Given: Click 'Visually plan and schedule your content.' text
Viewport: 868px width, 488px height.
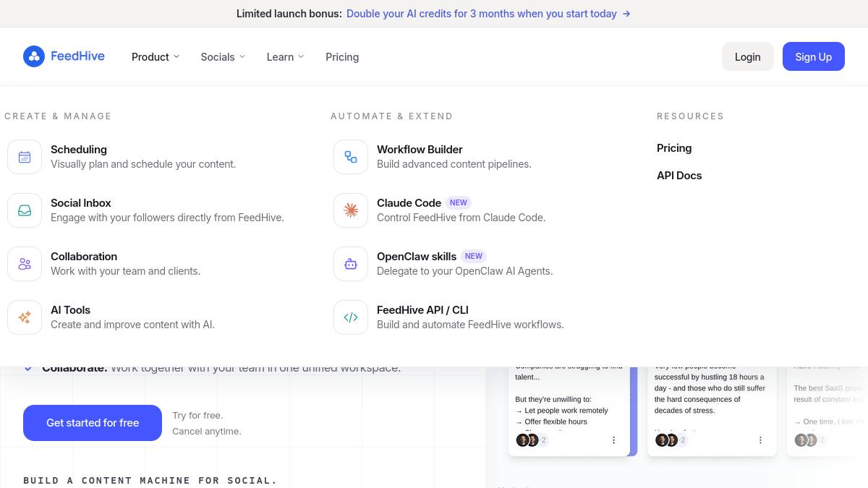Looking at the screenshot, I should pyautogui.click(x=143, y=164).
